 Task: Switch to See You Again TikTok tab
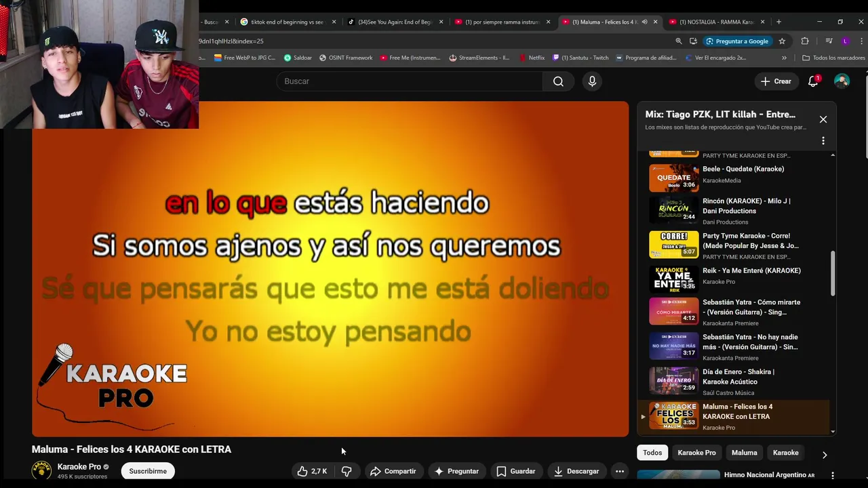(x=393, y=22)
